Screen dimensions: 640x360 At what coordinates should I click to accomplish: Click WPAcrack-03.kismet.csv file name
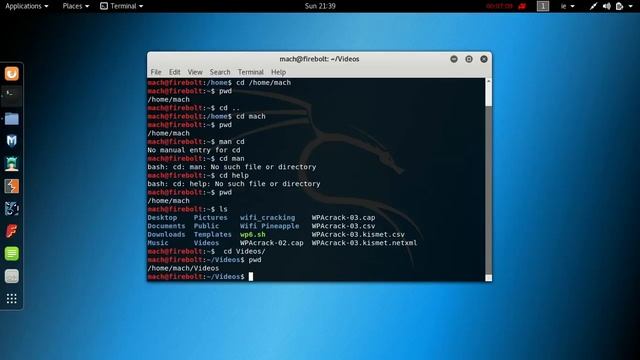tap(358, 235)
